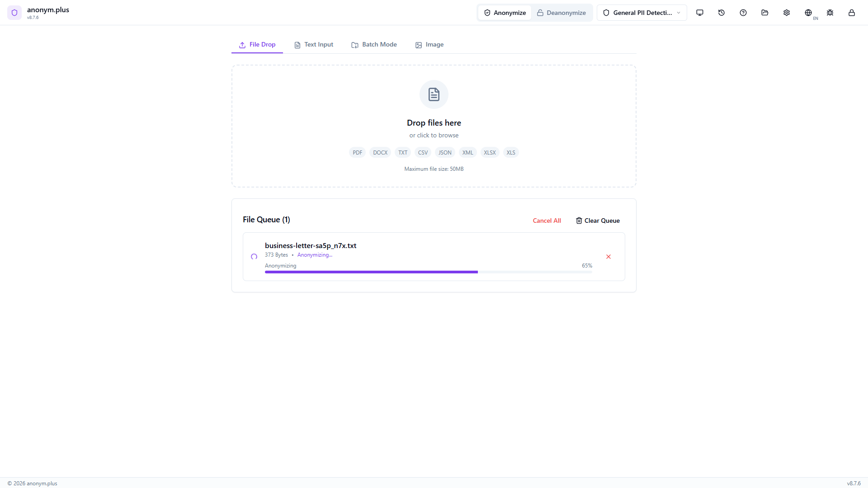The image size is (868, 488).
Task: Click the bug report icon
Action: tap(830, 13)
